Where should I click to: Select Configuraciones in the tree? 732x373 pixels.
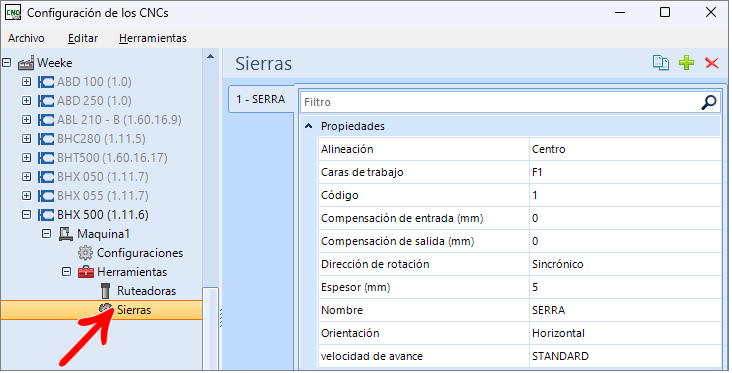coord(140,253)
